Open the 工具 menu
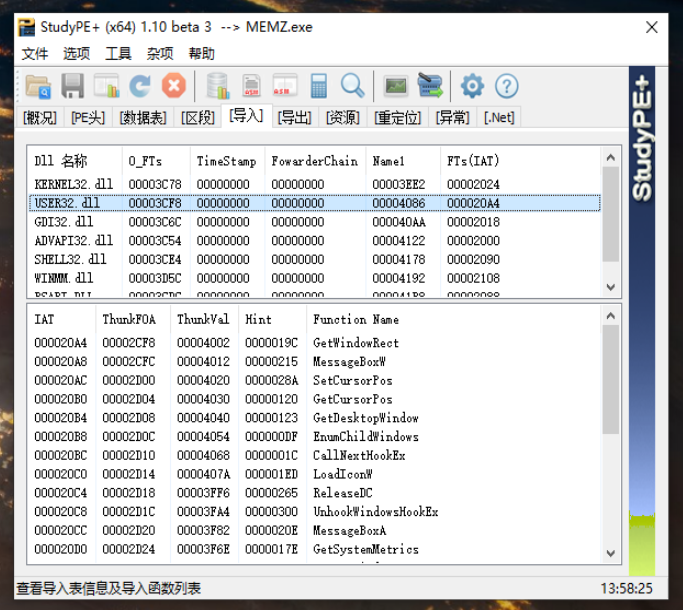Screen dimensions: 683x610 coord(118,54)
